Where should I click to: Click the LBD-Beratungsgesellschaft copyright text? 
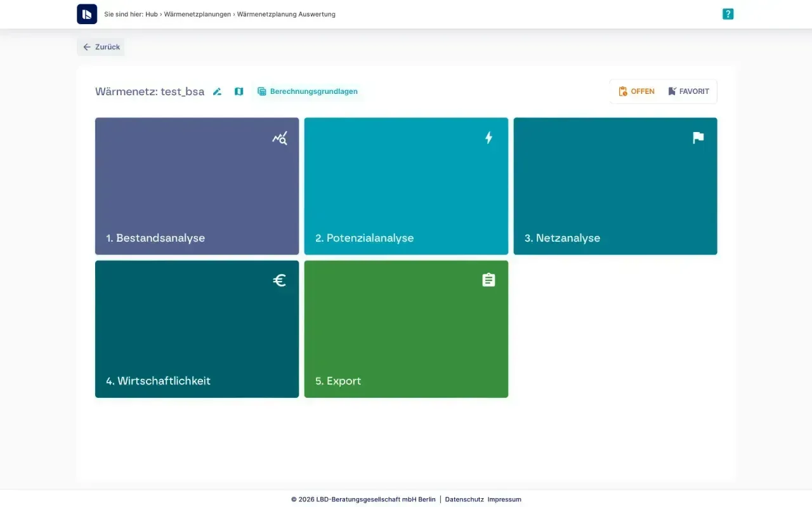(x=363, y=499)
